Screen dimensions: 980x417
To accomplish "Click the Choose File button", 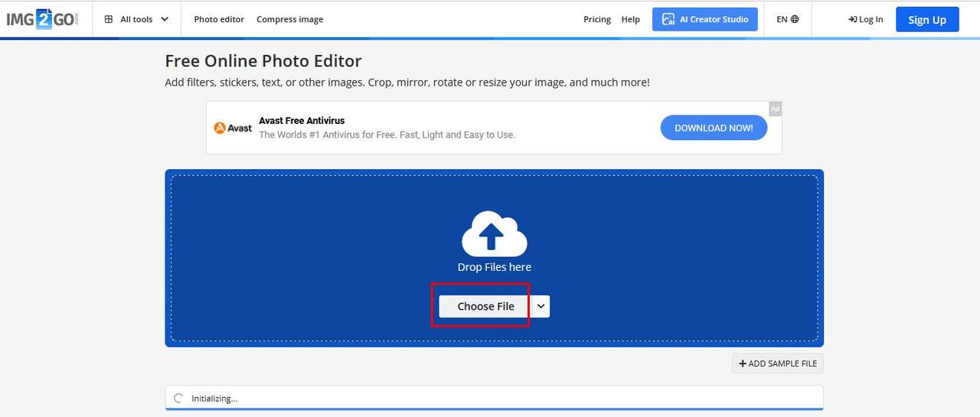I will pyautogui.click(x=485, y=306).
